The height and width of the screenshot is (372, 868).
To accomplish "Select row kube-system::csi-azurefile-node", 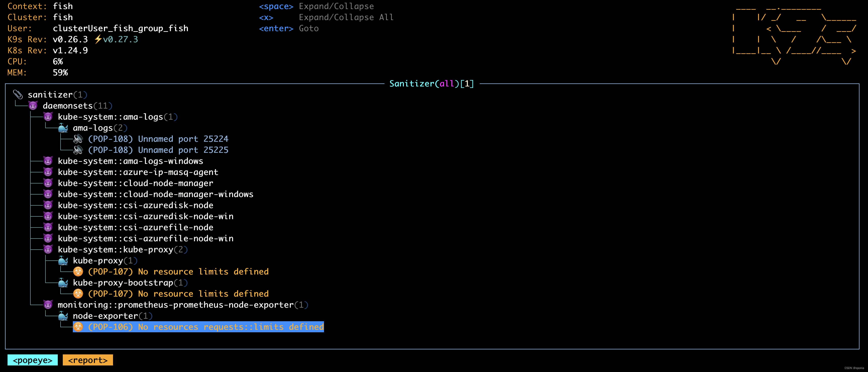I will pos(135,227).
